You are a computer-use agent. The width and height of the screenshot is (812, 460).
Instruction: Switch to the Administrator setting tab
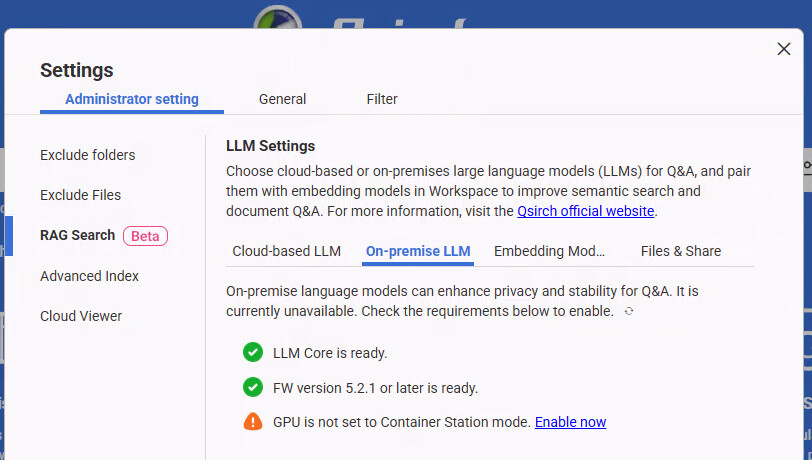131,99
